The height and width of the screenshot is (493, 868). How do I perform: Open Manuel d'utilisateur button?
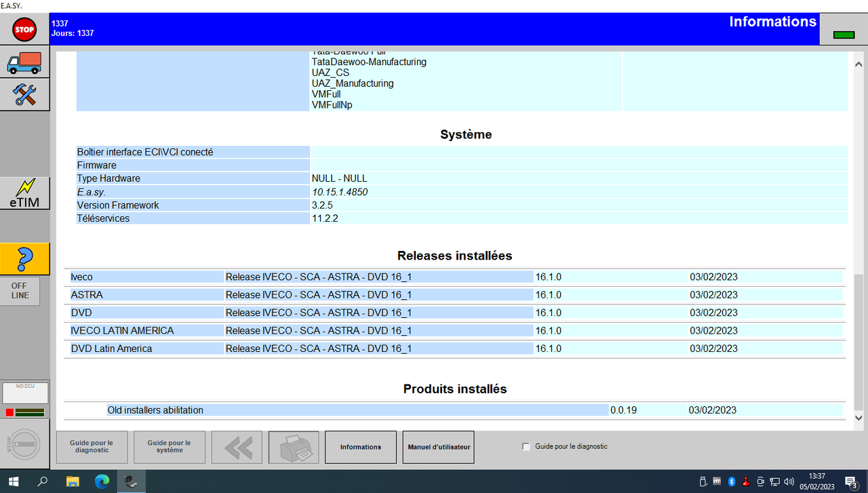click(439, 447)
